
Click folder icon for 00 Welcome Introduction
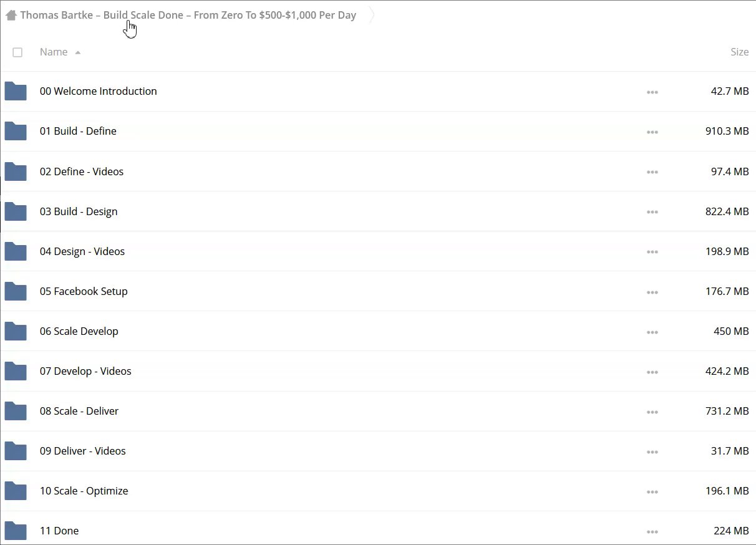[x=16, y=91]
